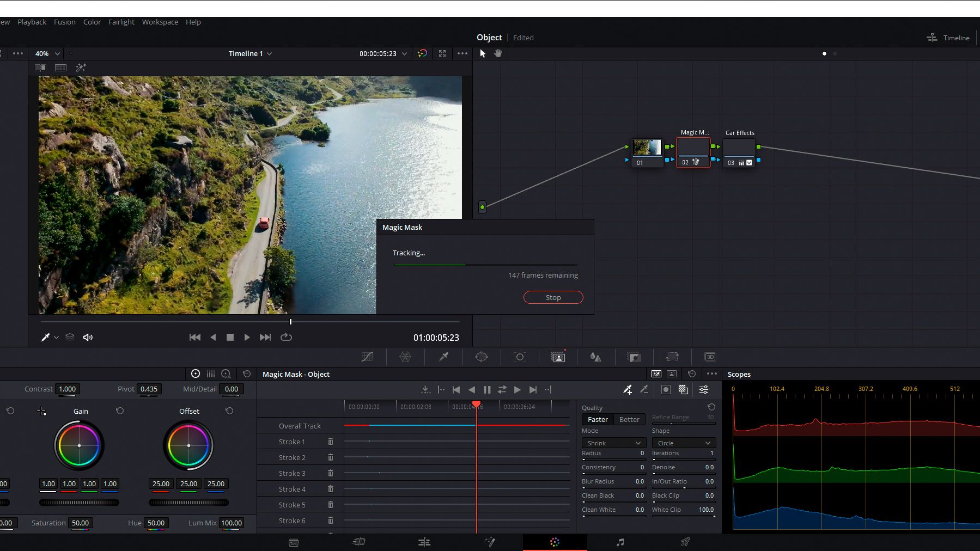Adjust the Gain master wheel slider

click(80, 503)
